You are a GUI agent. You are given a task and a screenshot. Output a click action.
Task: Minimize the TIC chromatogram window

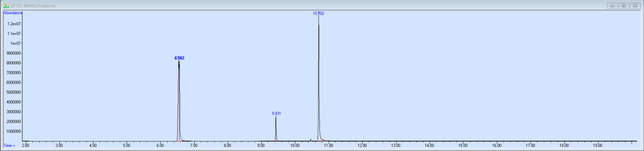click(x=612, y=5)
